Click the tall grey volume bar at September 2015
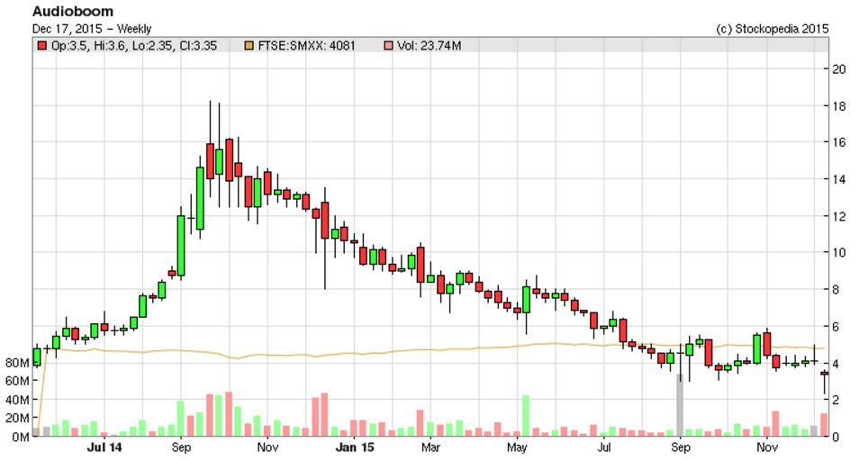The width and height of the screenshot is (868, 461). pos(680,406)
